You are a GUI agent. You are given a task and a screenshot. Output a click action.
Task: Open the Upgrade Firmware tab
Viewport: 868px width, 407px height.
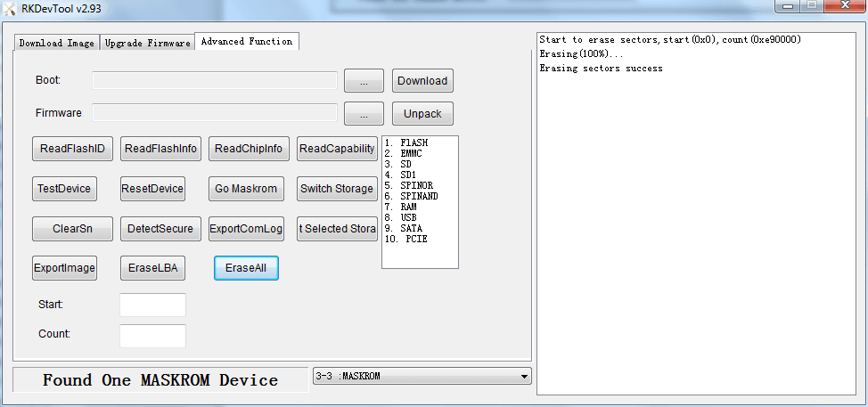147,43
